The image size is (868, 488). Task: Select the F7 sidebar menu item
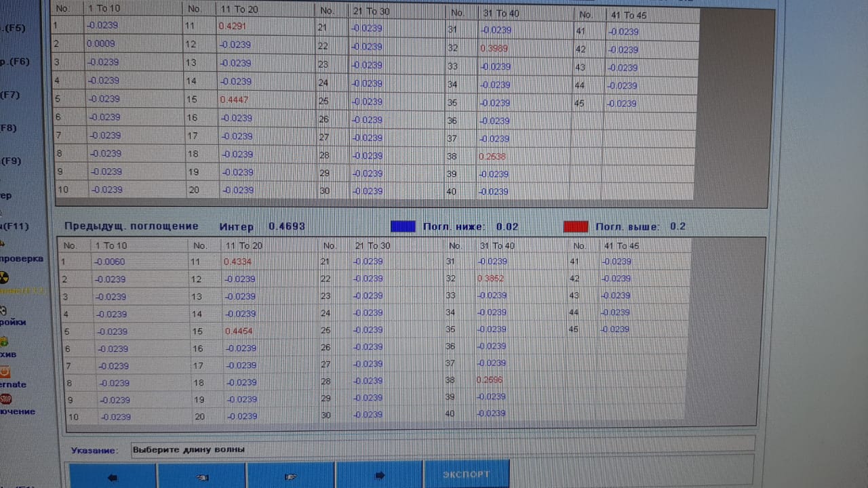(x=10, y=95)
